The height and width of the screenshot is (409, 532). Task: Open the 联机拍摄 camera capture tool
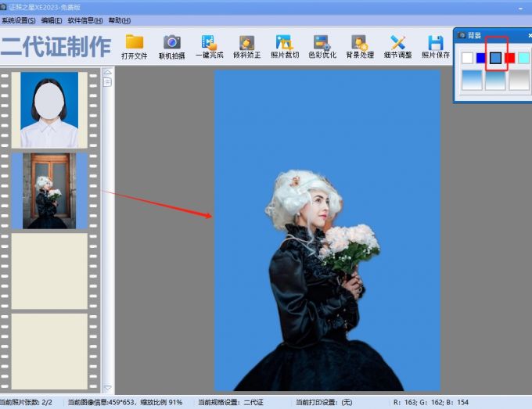tap(171, 43)
